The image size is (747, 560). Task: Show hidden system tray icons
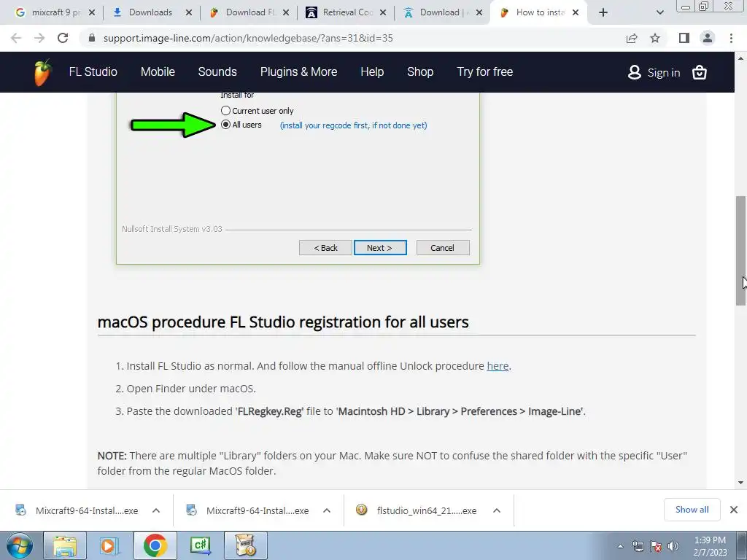(x=620, y=546)
